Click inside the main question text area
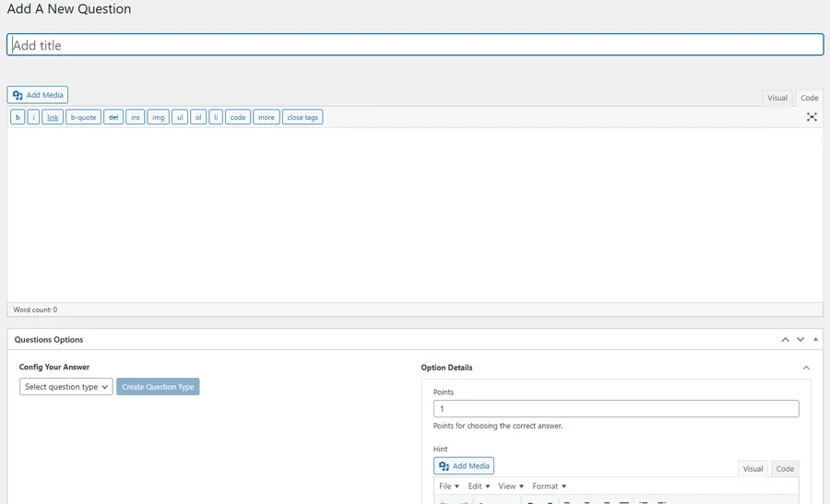830x504 pixels. pos(415,215)
